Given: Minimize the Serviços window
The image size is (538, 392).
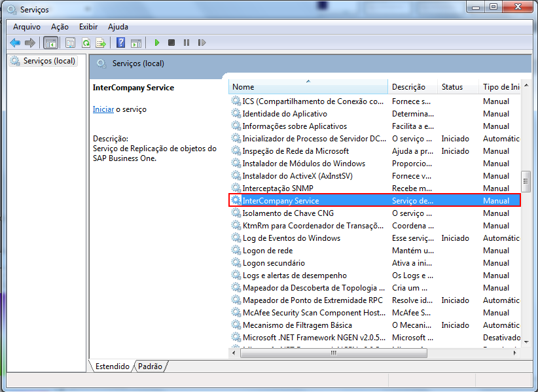Looking at the screenshot, I should coord(476,7).
